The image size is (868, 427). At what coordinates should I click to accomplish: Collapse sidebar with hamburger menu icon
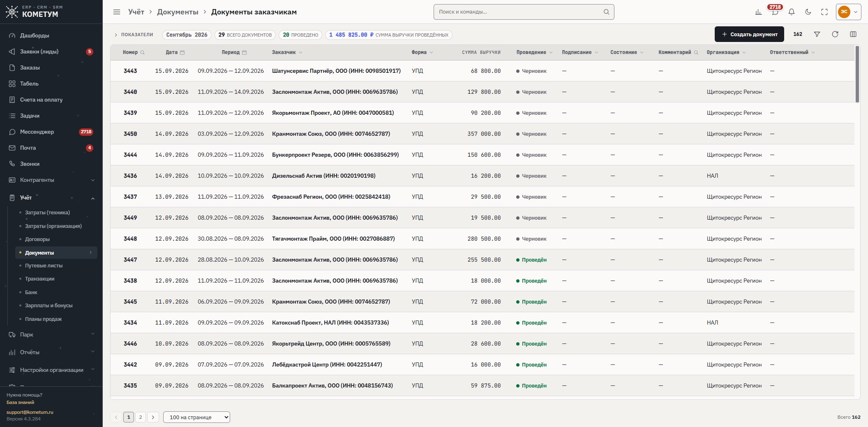click(x=117, y=12)
